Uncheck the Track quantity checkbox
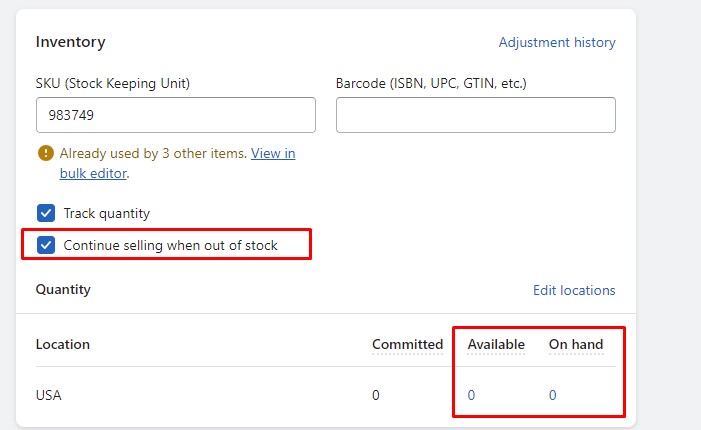 [x=46, y=213]
